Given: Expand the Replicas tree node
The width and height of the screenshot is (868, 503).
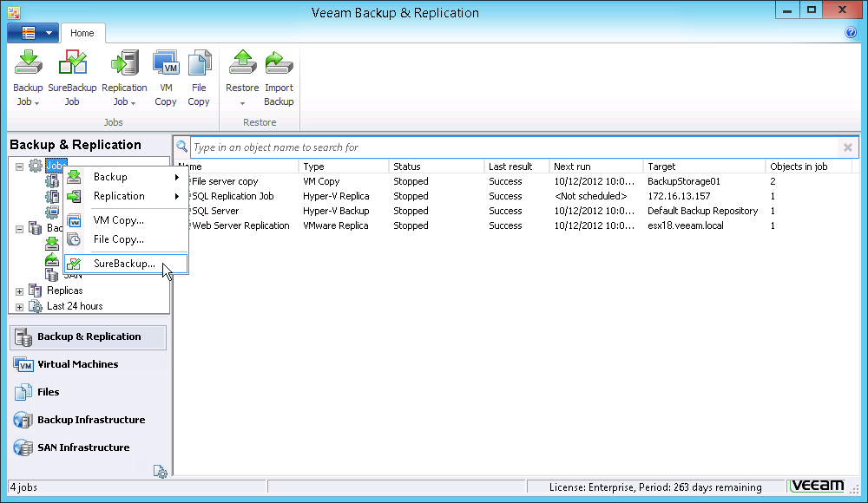Looking at the screenshot, I should (x=19, y=291).
